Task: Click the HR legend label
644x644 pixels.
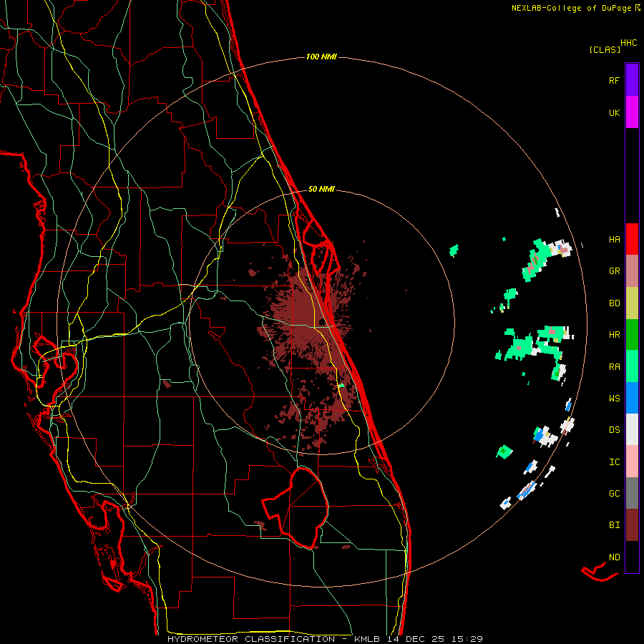Action: pos(614,335)
